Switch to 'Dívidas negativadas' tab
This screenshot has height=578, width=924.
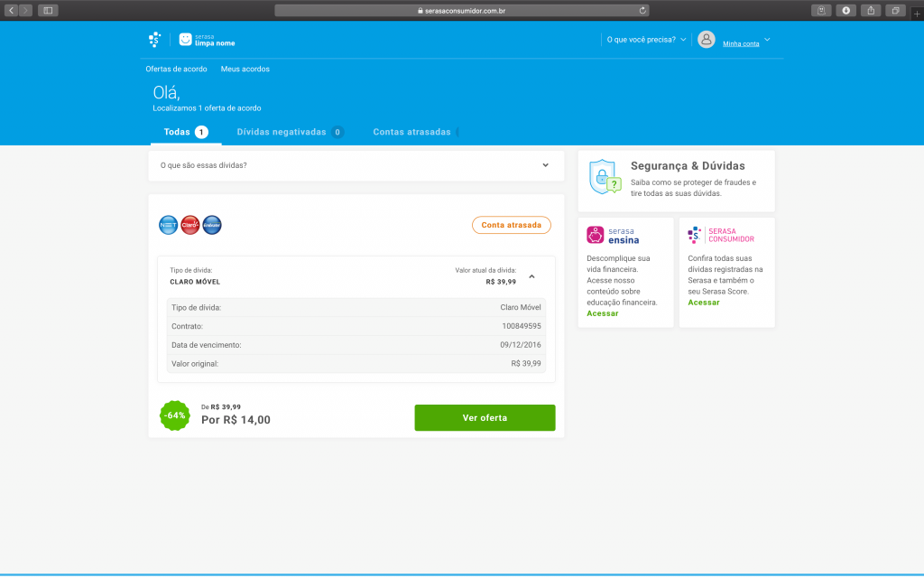point(290,132)
